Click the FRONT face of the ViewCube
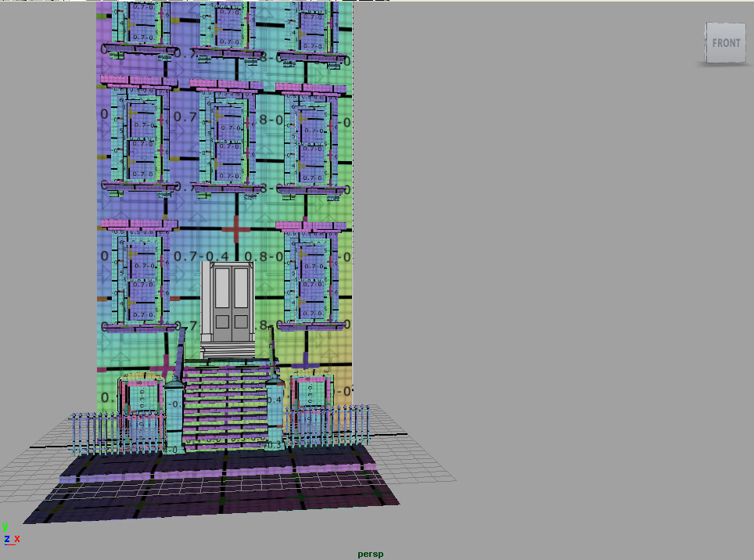The width and height of the screenshot is (754, 560). coord(726,43)
